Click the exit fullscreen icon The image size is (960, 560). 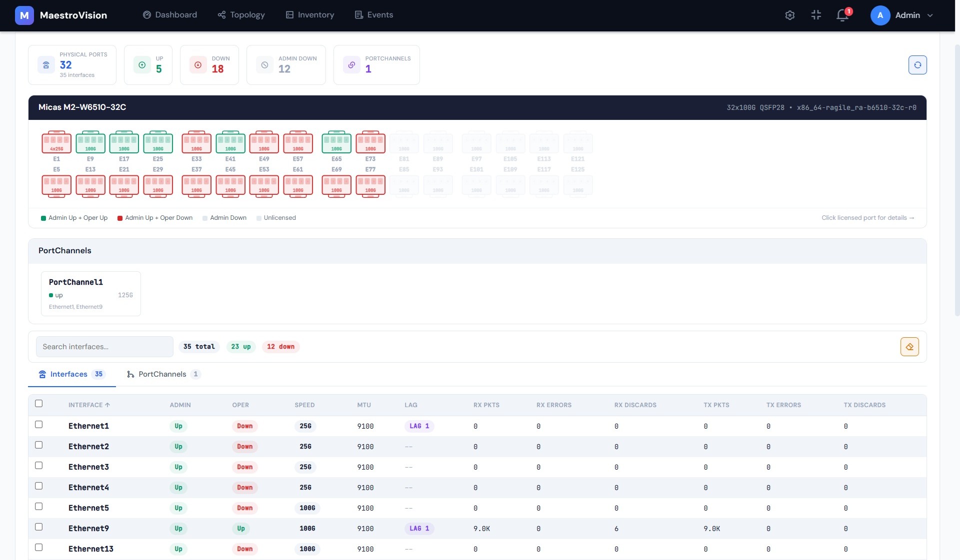click(x=816, y=15)
